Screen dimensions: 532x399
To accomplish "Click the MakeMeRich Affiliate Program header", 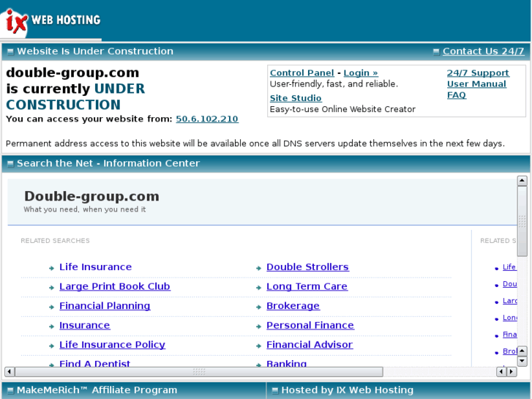I will [97, 389].
